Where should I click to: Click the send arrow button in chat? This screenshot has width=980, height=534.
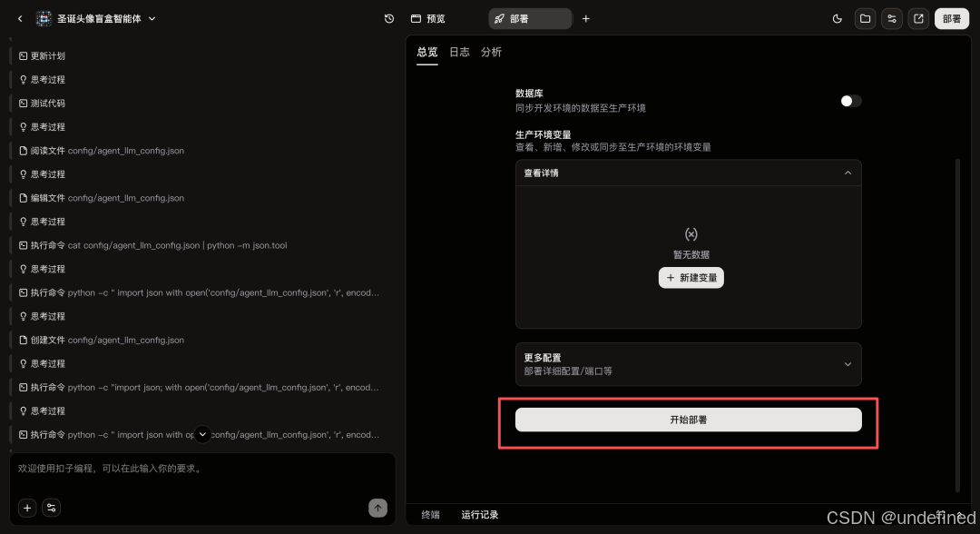(x=377, y=508)
